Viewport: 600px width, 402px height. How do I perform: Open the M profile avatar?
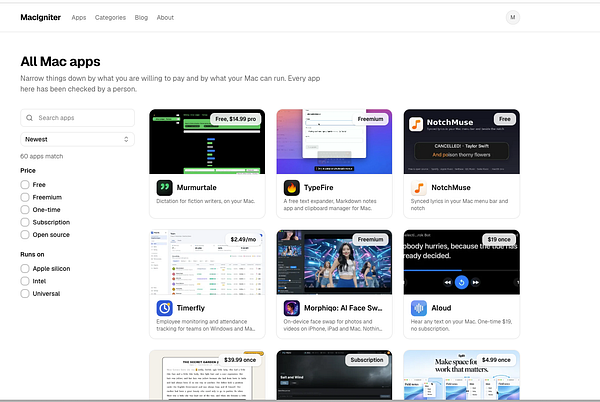tap(513, 17)
